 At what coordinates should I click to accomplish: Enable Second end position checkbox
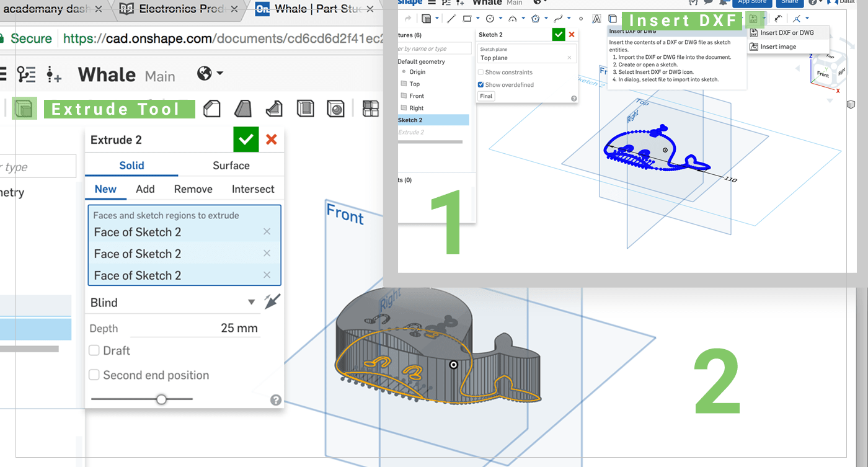click(94, 375)
